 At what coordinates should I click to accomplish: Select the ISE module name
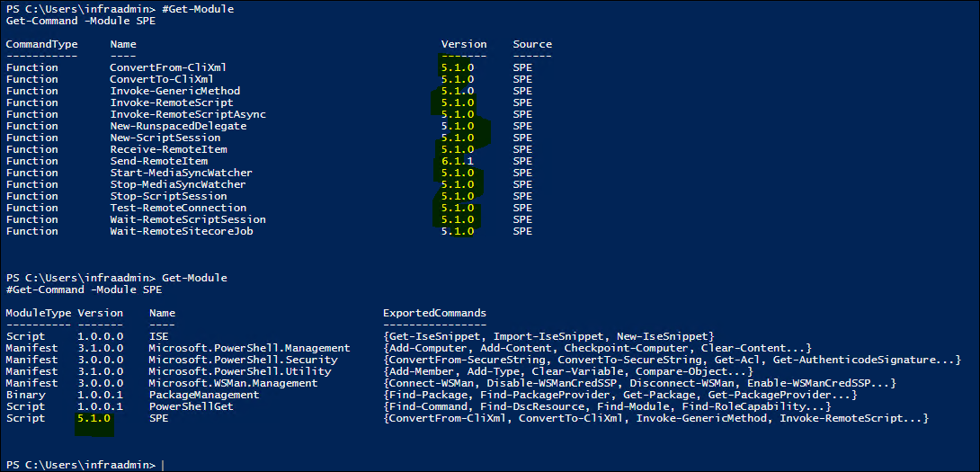click(x=159, y=335)
